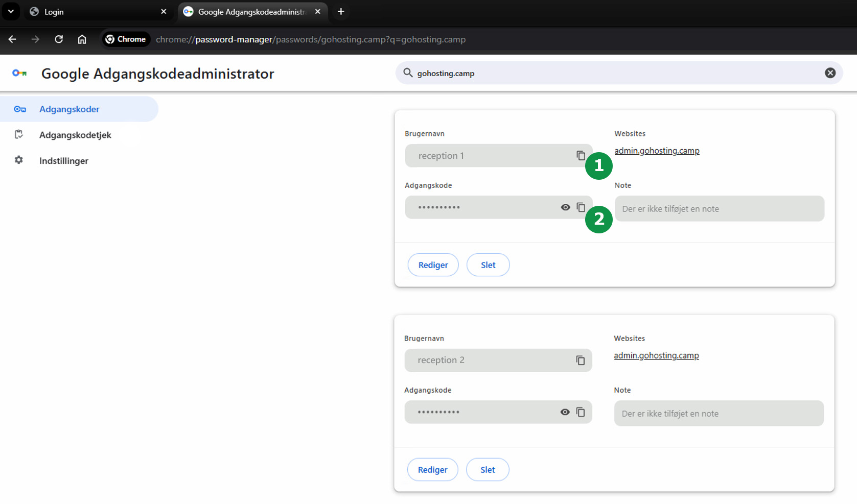Screen dimensions: 857x504
Task: Switch to the Login tab
Action: coord(92,12)
